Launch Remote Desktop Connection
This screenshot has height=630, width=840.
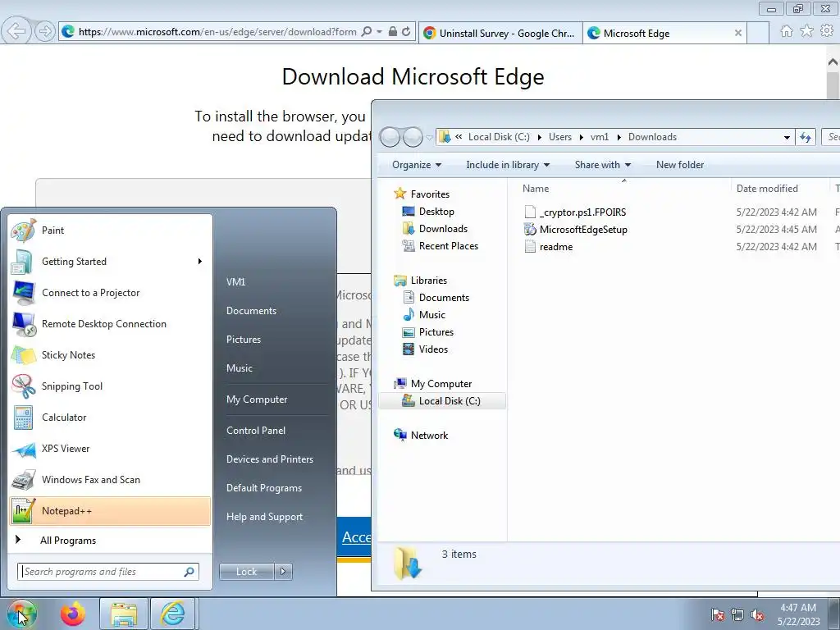[110, 323]
